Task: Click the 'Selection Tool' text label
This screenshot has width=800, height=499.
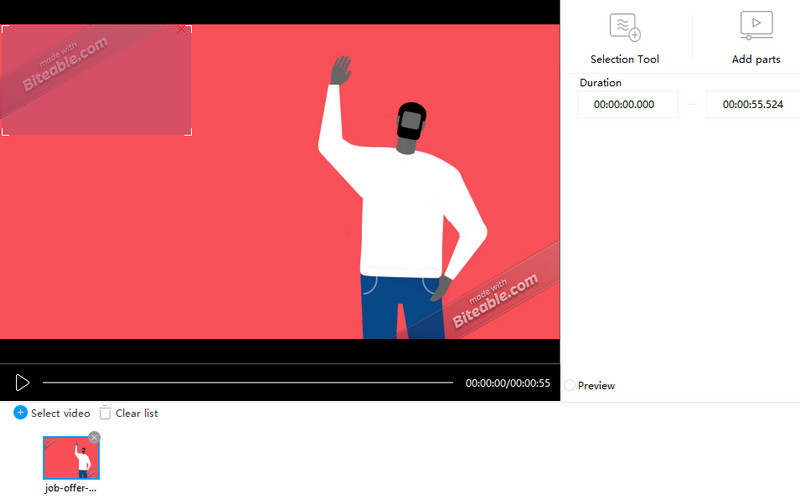Action: [x=625, y=60]
